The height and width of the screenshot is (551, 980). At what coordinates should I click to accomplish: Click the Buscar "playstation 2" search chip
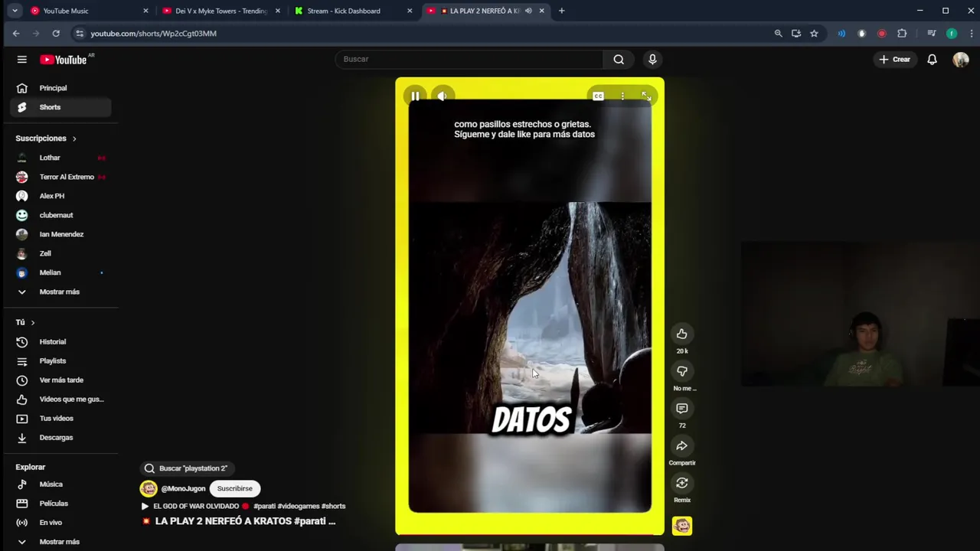[x=187, y=468]
